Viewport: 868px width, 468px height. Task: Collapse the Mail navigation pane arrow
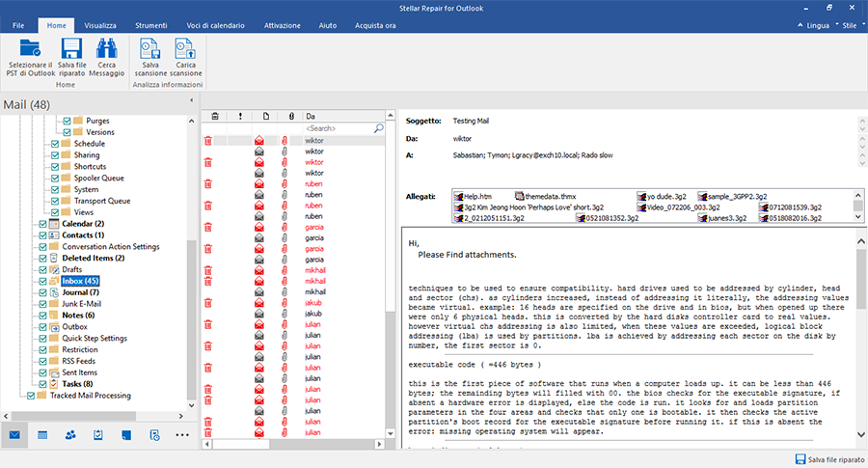coord(192,100)
